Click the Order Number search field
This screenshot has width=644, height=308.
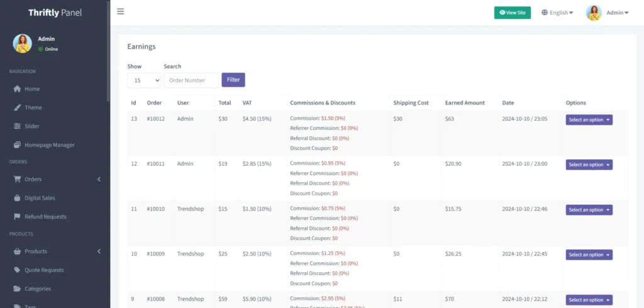[191, 80]
